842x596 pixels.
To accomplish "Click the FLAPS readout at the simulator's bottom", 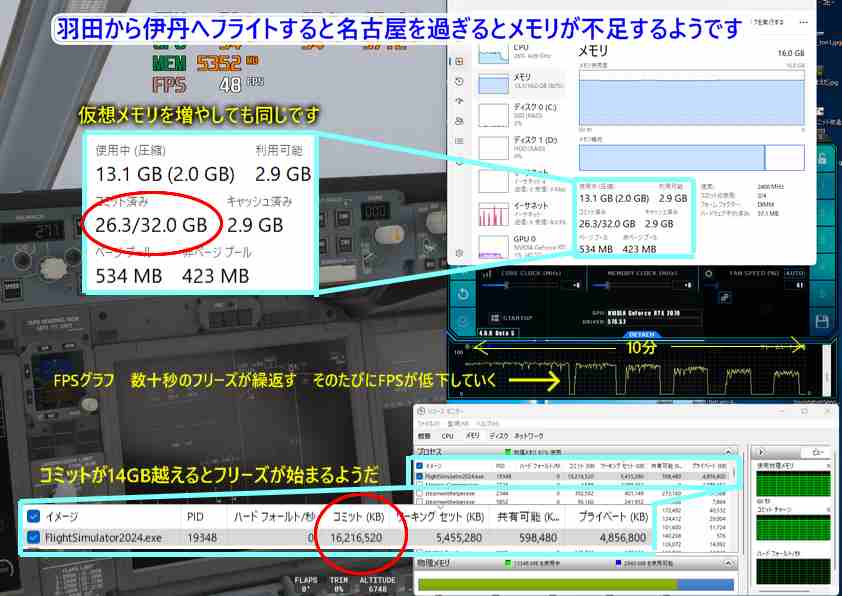I will click(x=306, y=584).
